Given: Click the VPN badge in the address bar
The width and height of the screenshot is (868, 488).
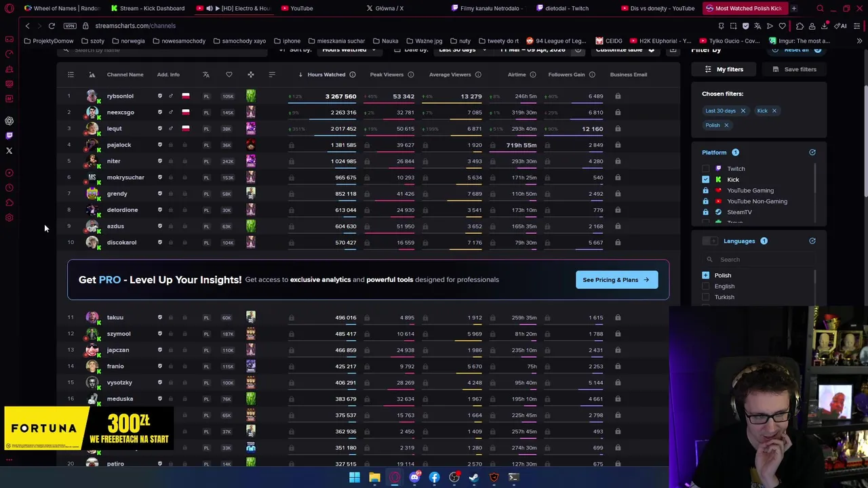Looking at the screenshot, I should point(69,26).
